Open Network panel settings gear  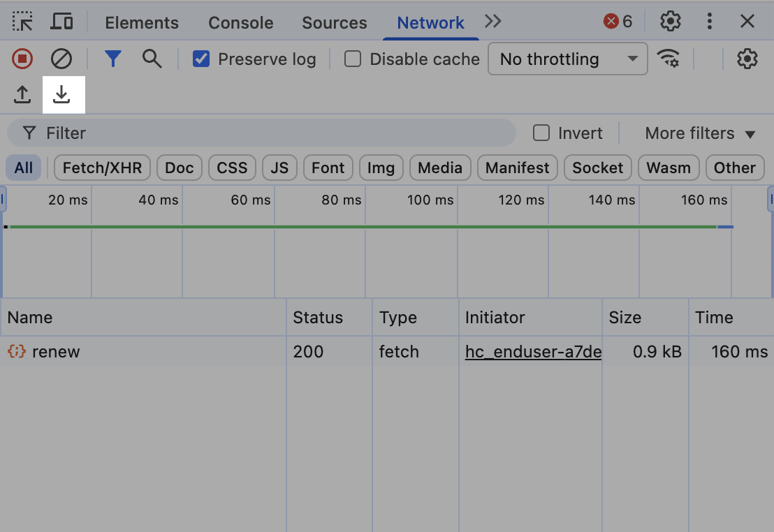point(747,59)
